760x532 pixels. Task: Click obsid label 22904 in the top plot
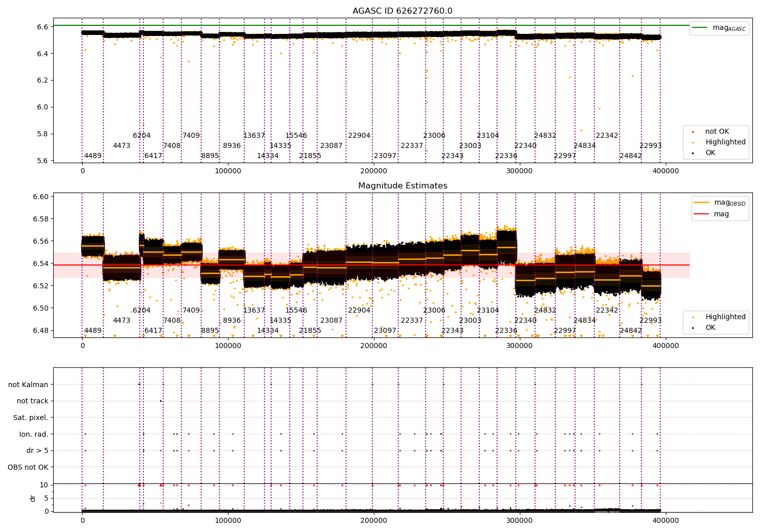[359, 136]
